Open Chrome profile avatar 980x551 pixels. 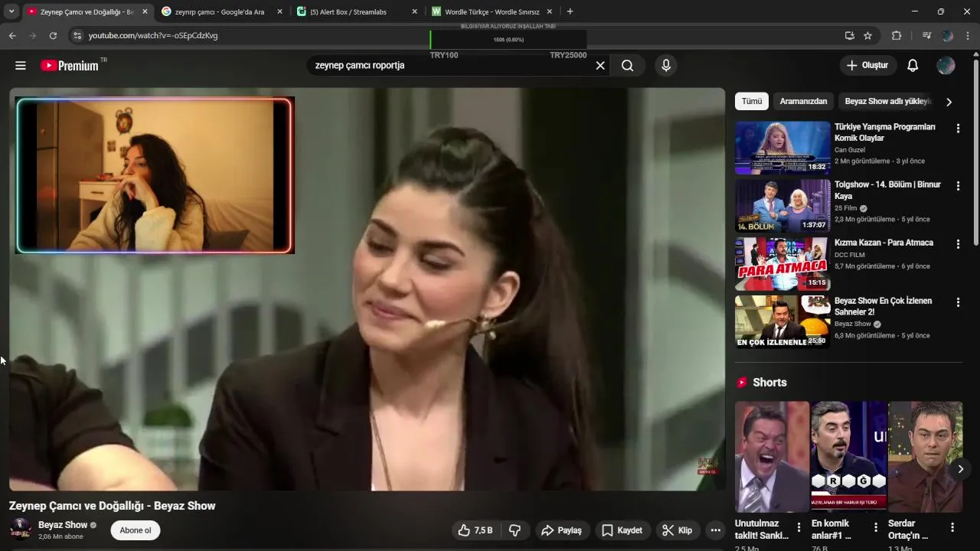coord(948,36)
